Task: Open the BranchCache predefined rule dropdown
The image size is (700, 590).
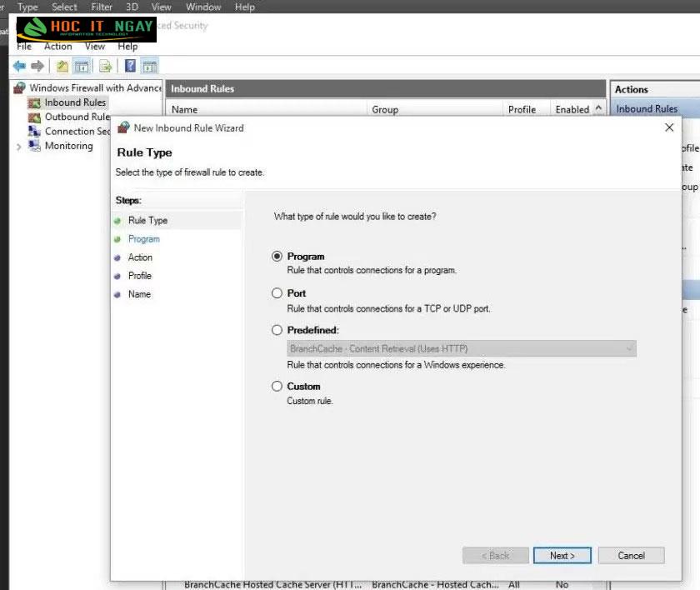Action: [462, 348]
